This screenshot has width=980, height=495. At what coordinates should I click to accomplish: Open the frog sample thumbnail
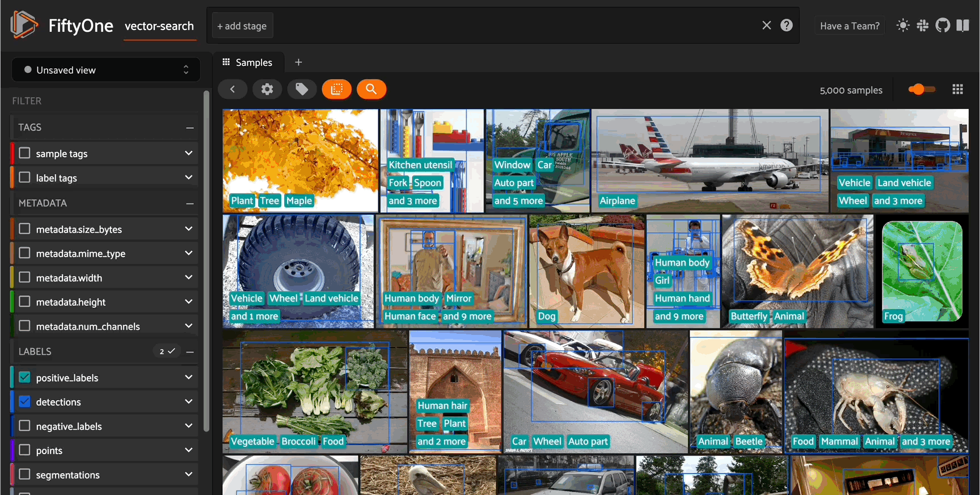(922, 271)
